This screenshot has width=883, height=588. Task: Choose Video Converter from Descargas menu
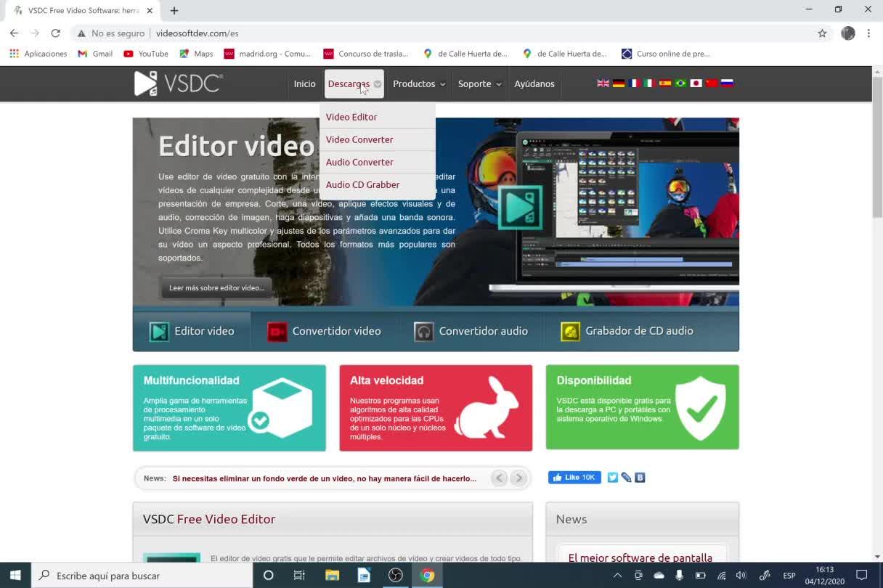[378, 139]
